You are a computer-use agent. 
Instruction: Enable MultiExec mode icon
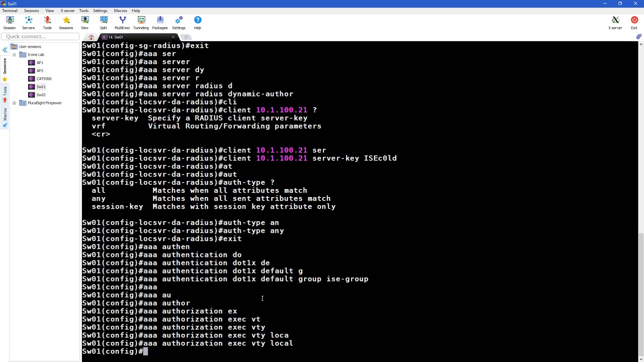122,23
